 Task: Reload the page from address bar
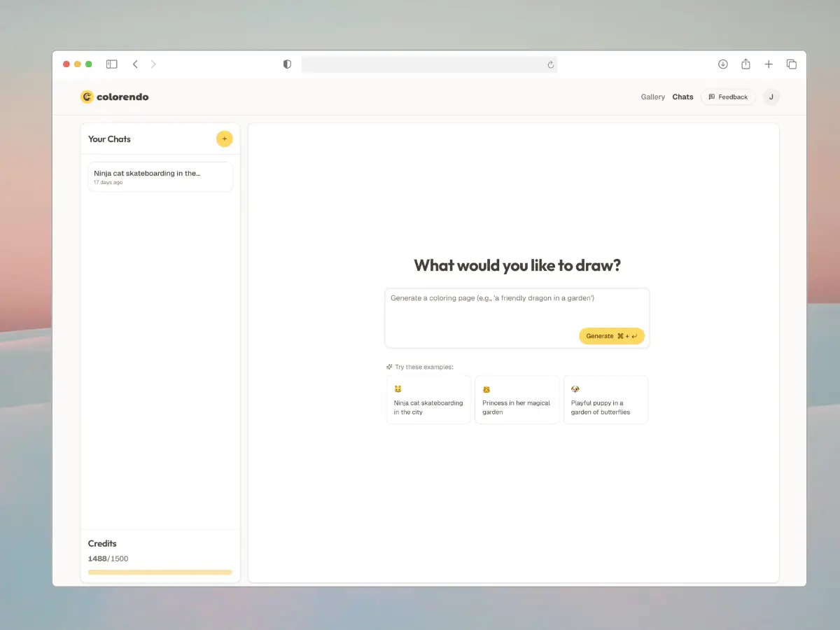[x=550, y=65]
